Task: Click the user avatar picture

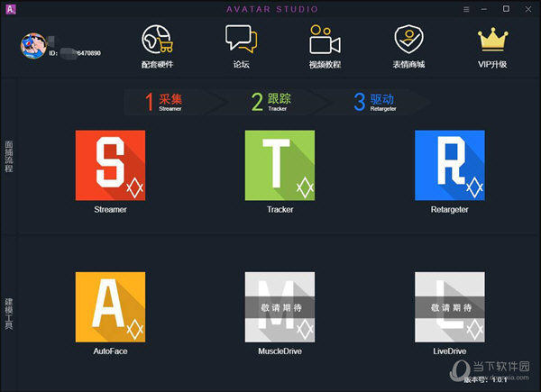Action: (x=33, y=46)
